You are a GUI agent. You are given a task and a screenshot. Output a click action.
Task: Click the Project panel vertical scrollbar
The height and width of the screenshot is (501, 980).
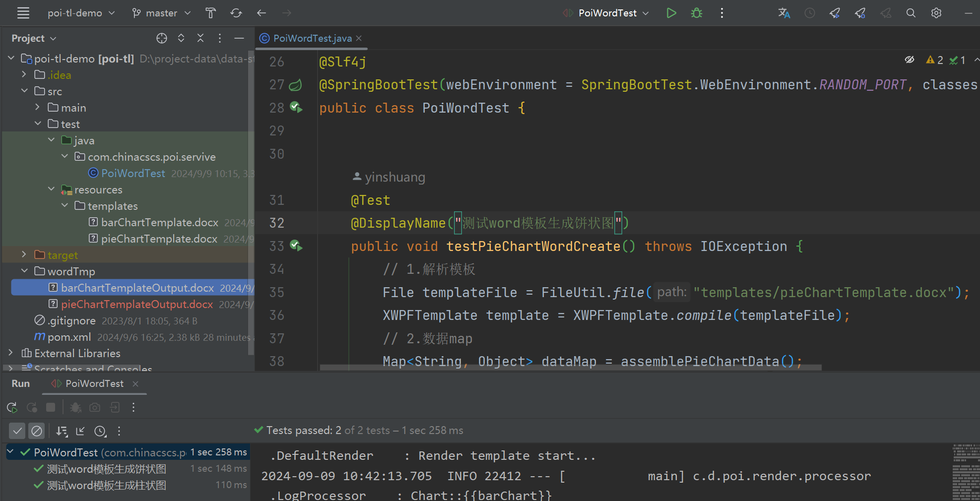click(251, 203)
